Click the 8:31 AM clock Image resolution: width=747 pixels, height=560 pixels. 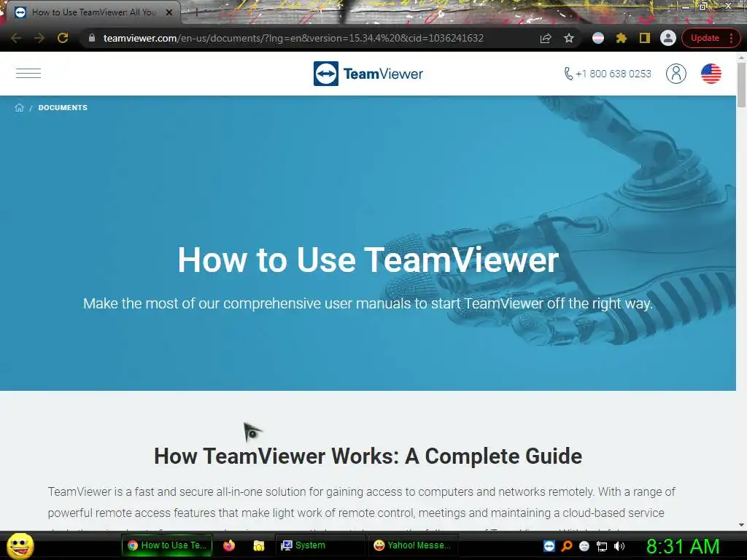point(683,545)
